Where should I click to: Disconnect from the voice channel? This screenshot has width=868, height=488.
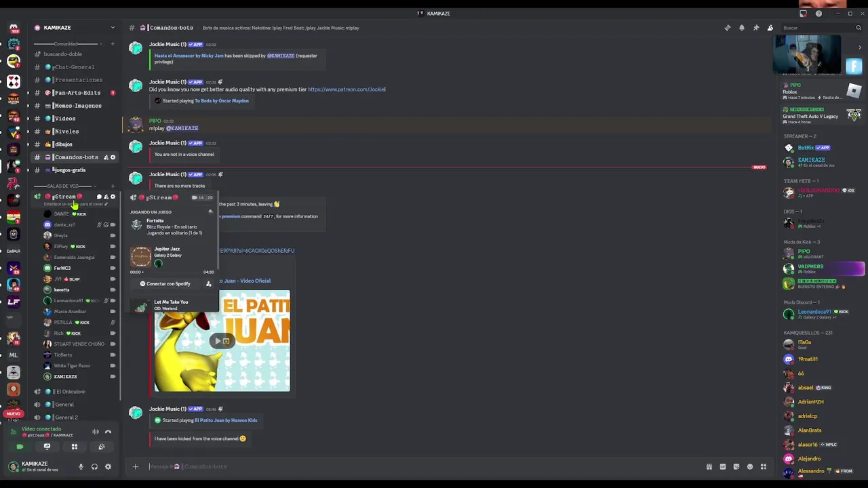tap(108, 432)
